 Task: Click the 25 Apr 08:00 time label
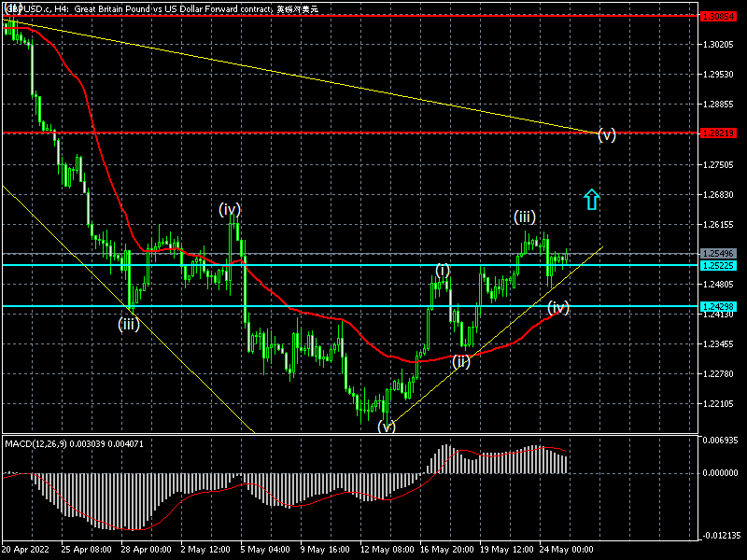pyautogui.click(x=86, y=549)
